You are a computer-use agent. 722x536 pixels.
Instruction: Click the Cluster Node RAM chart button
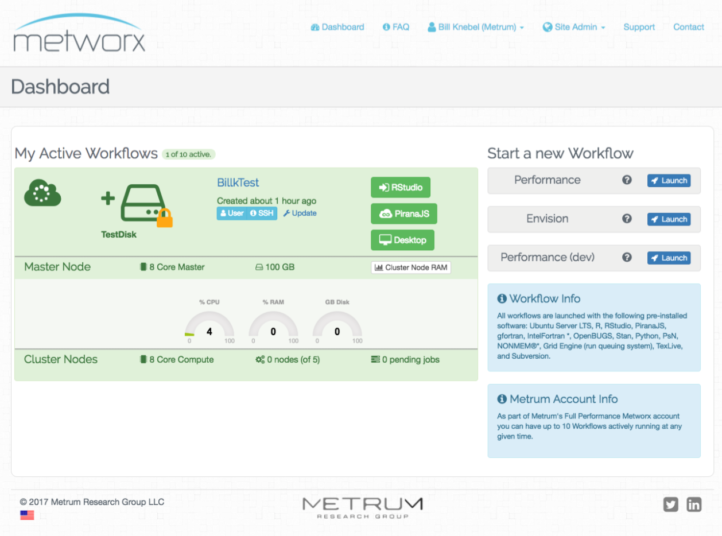click(411, 268)
